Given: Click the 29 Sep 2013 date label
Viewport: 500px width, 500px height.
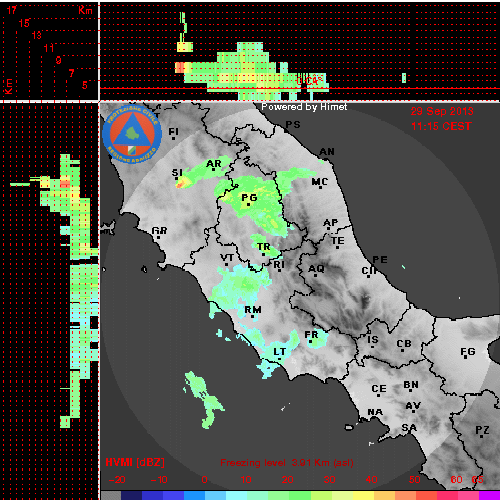Looking at the screenshot, I should 442,111.
